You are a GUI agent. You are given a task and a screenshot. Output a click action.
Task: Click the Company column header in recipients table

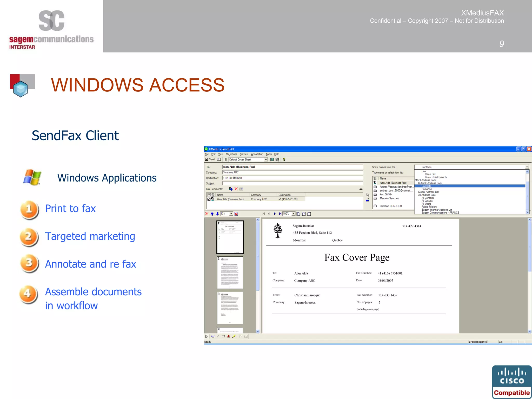click(263, 195)
